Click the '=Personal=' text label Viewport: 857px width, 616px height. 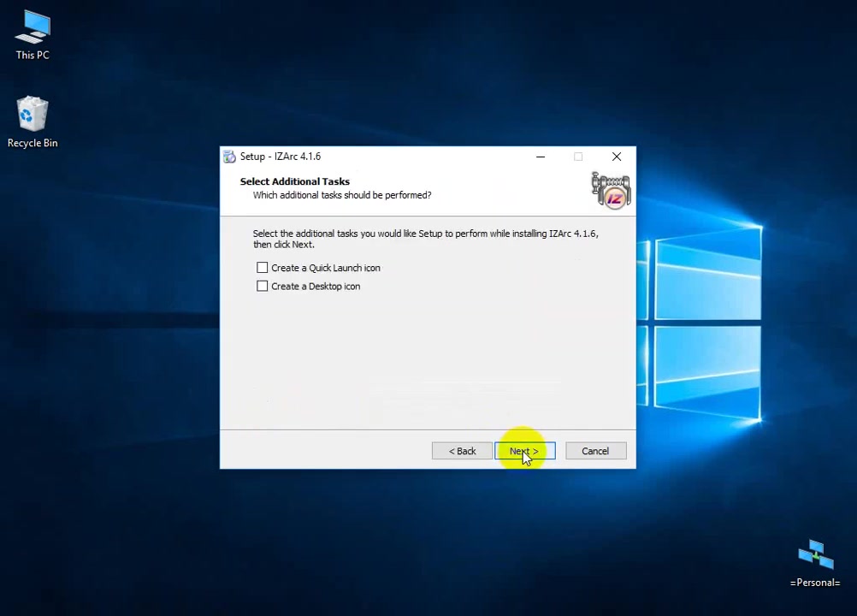pyautogui.click(x=815, y=583)
